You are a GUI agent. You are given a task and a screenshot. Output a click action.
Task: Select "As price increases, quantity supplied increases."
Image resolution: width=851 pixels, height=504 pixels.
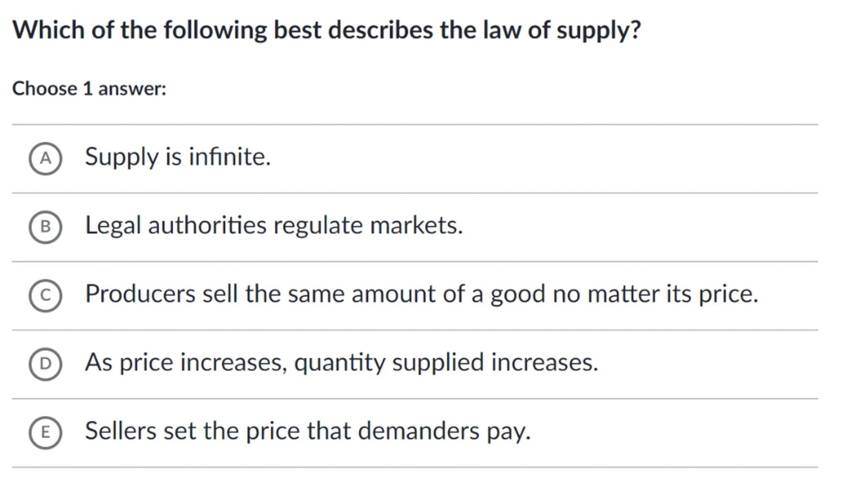tap(341, 362)
